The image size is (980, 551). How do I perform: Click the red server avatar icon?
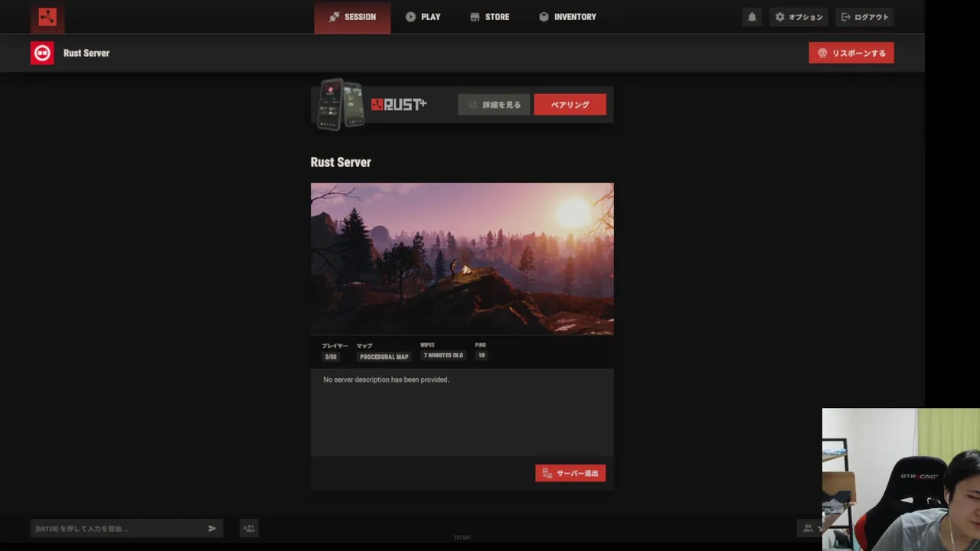42,53
